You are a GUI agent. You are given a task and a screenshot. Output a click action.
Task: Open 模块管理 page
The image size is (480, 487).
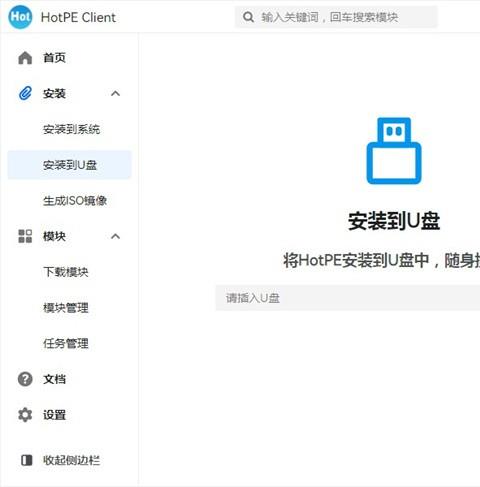coord(66,307)
